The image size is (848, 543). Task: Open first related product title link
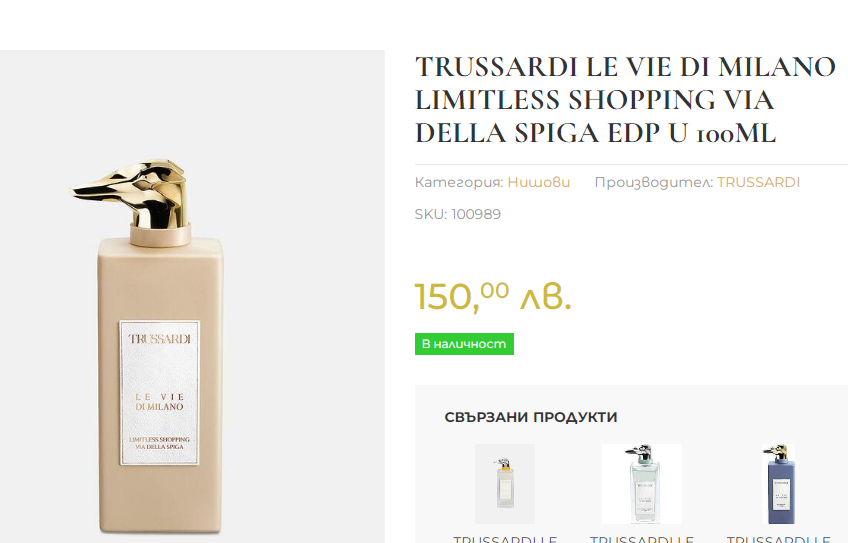505,539
